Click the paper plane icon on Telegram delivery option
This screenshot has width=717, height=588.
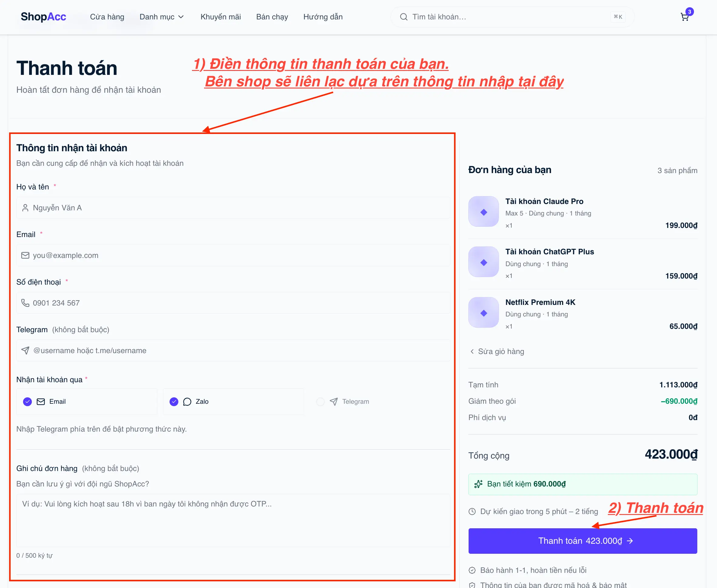(x=334, y=402)
